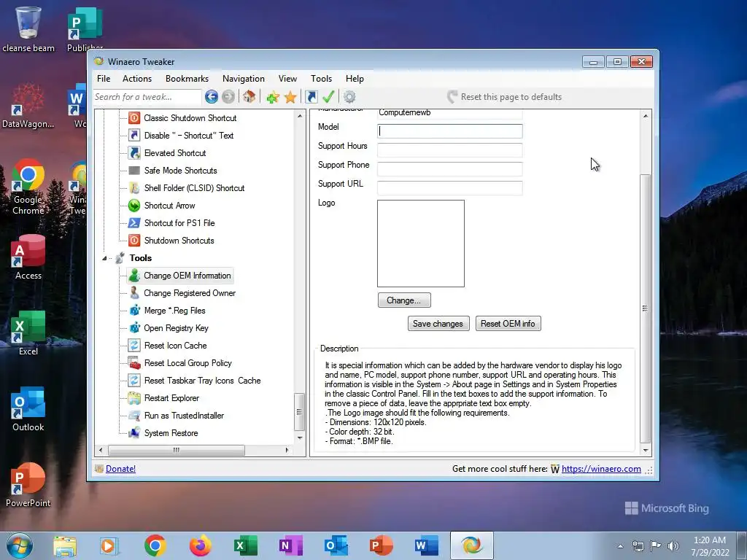
Task: Click the Recycle Bin desktop icon
Action: (28, 28)
